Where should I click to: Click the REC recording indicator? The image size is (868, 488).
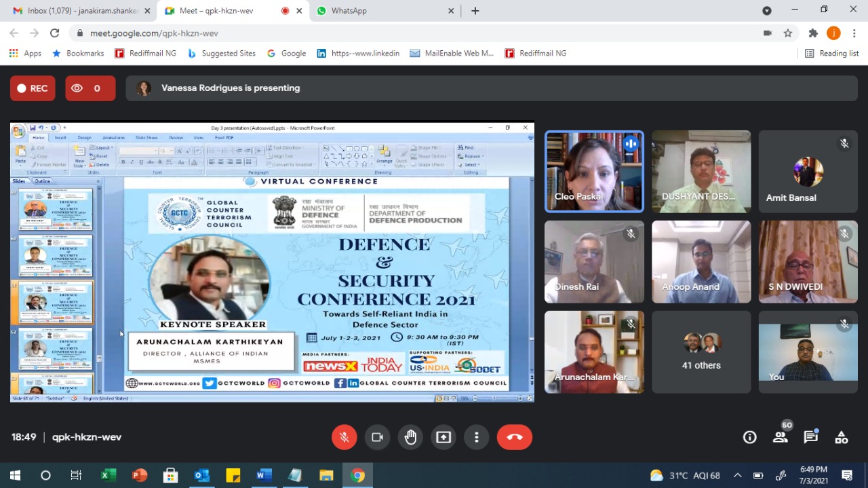pyautogui.click(x=33, y=88)
